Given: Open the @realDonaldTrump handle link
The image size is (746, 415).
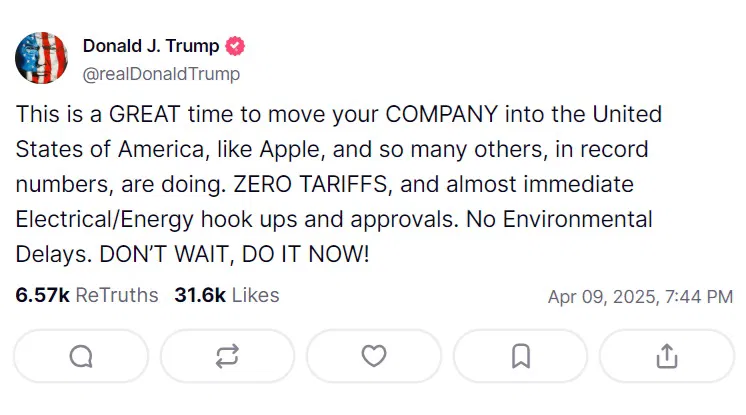Looking at the screenshot, I should click(160, 74).
